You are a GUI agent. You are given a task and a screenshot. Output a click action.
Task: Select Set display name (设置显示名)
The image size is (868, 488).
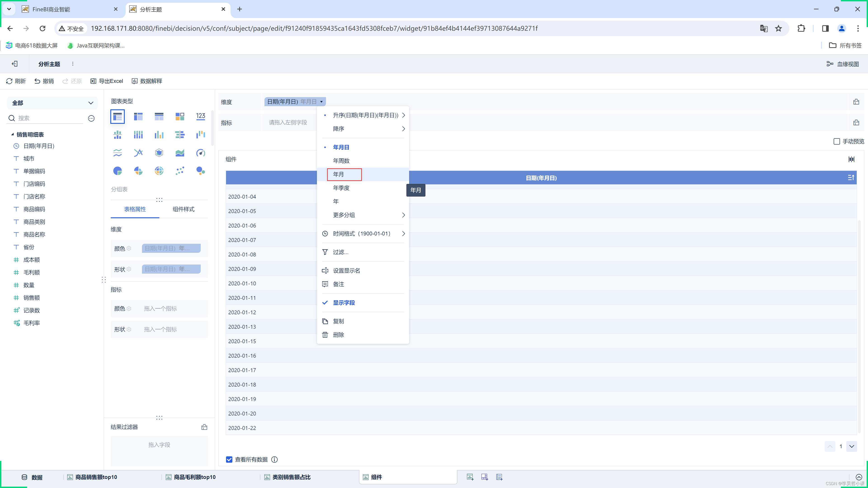[x=363, y=270]
